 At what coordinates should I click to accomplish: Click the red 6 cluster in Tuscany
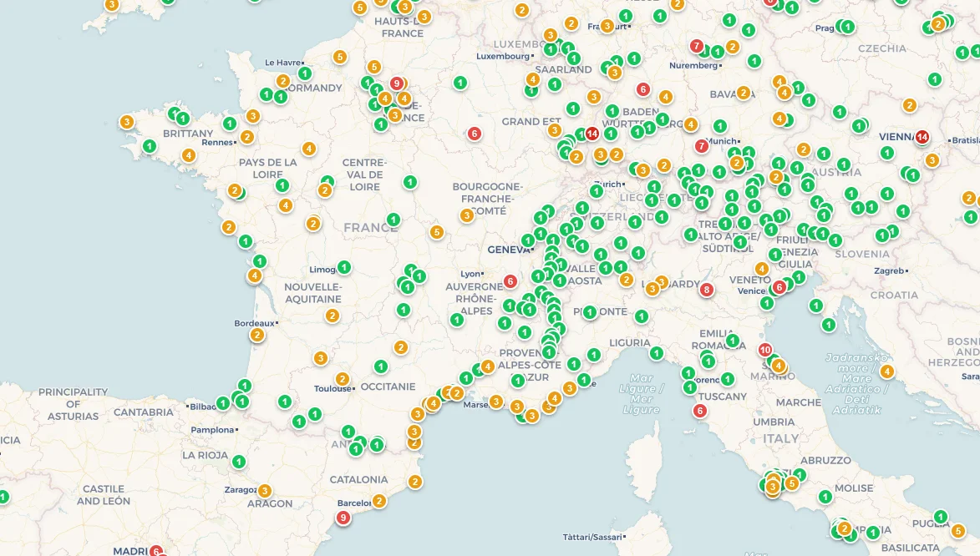pos(700,410)
